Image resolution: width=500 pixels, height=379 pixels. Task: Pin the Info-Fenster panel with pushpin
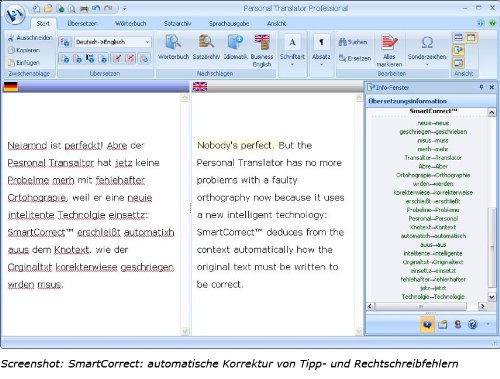tap(481, 87)
